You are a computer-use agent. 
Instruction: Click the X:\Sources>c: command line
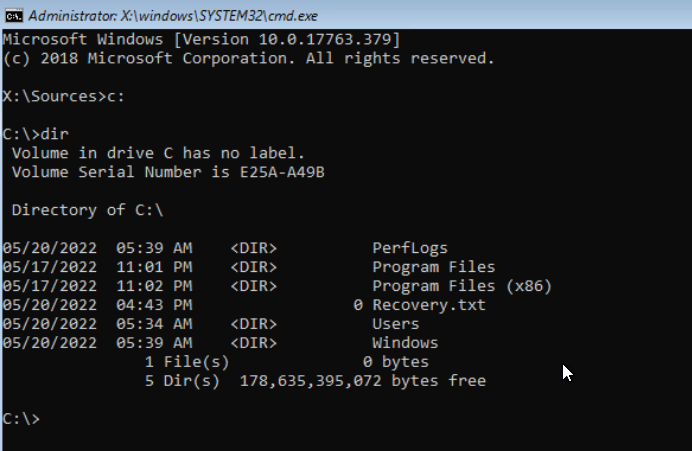coord(64,96)
